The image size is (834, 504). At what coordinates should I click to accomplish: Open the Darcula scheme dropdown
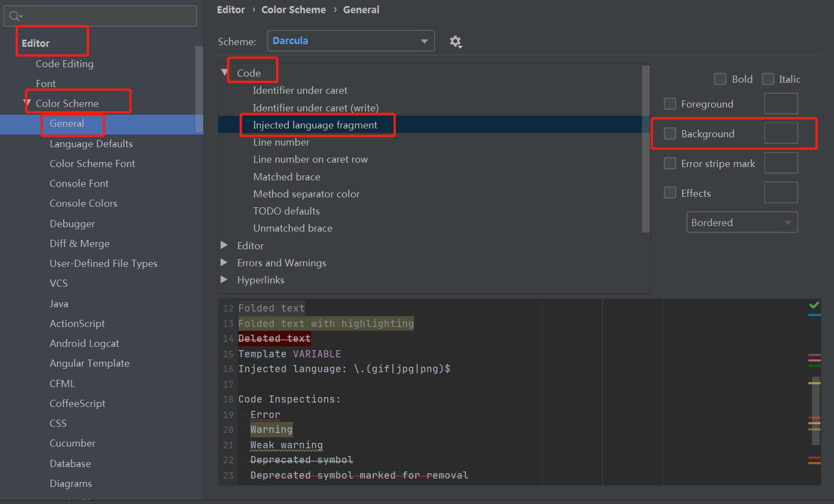pyautogui.click(x=351, y=41)
